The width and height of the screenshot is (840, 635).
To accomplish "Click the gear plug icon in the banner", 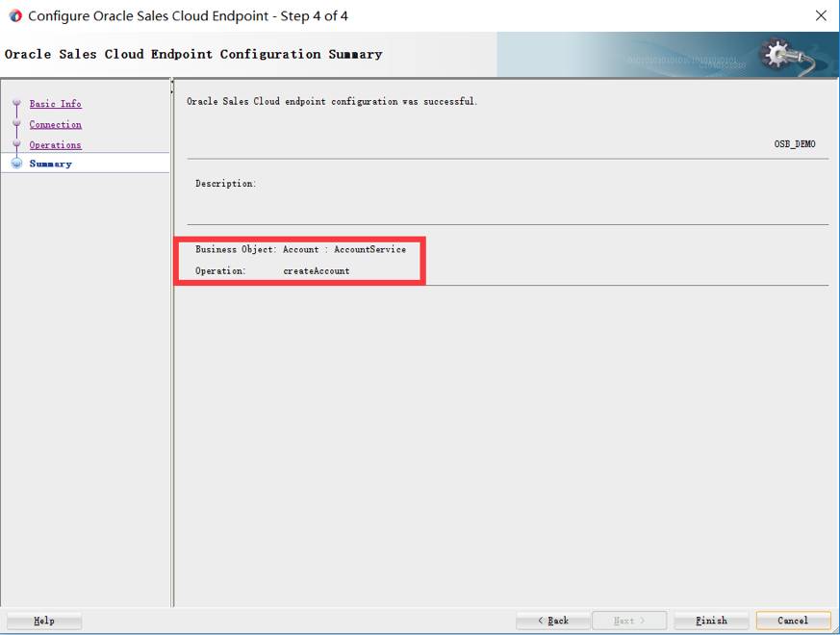I will [785, 55].
